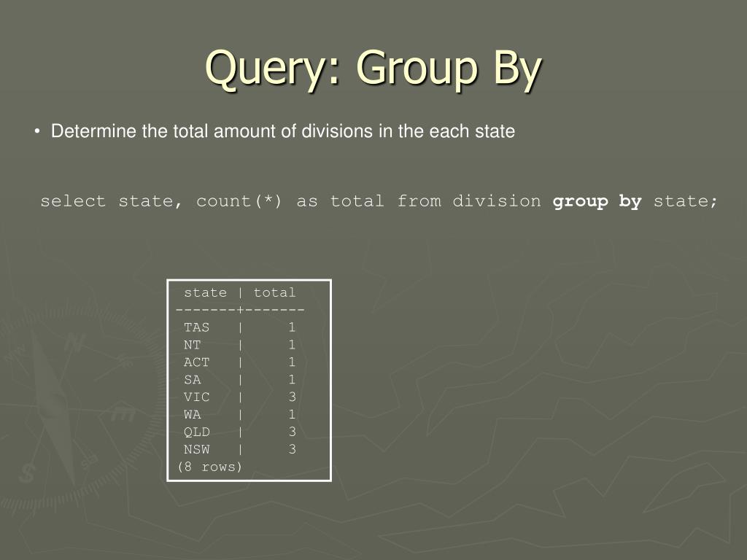Click the slide title 'Query: Group By'

(374, 70)
